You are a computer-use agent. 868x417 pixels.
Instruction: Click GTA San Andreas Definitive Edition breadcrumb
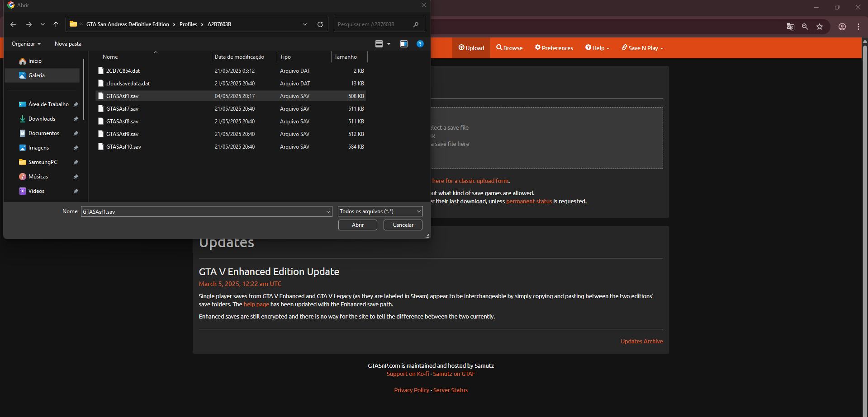coord(128,24)
